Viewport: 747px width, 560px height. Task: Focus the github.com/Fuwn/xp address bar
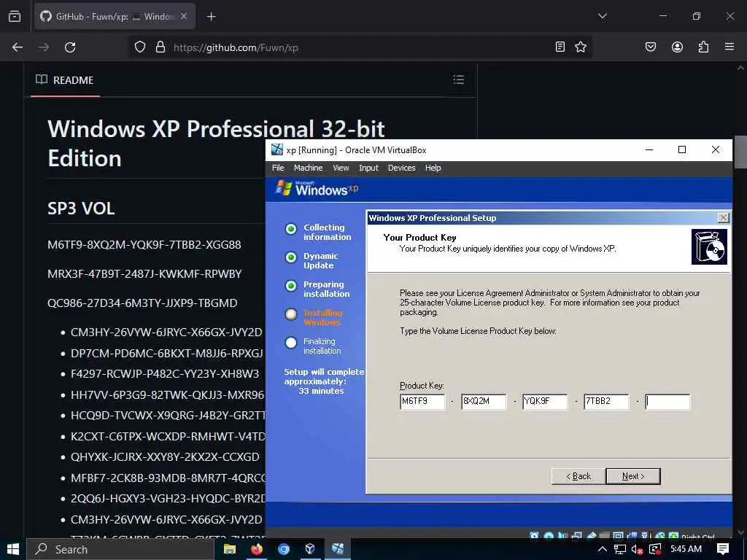pyautogui.click(x=360, y=47)
